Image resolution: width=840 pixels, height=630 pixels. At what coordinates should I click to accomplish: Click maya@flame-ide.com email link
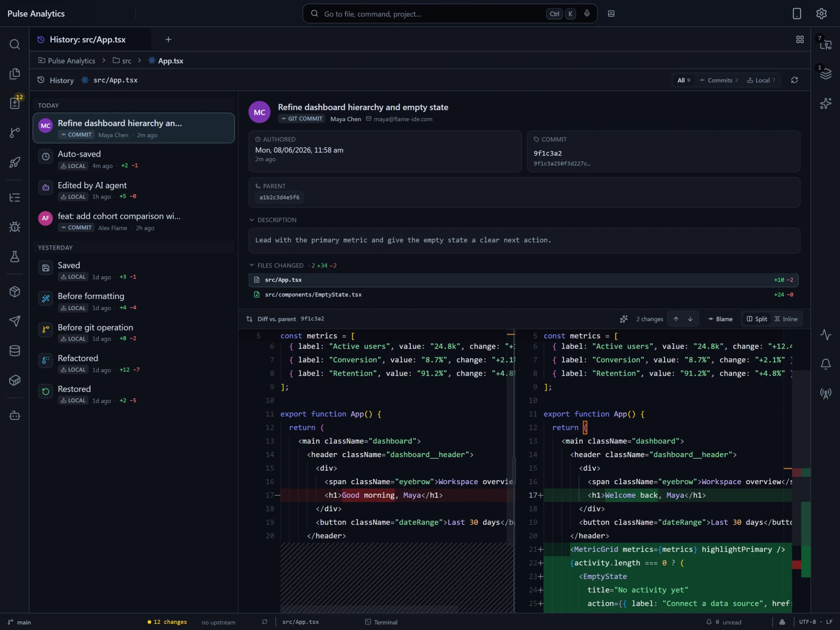pyautogui.click(x=403, y=119)
